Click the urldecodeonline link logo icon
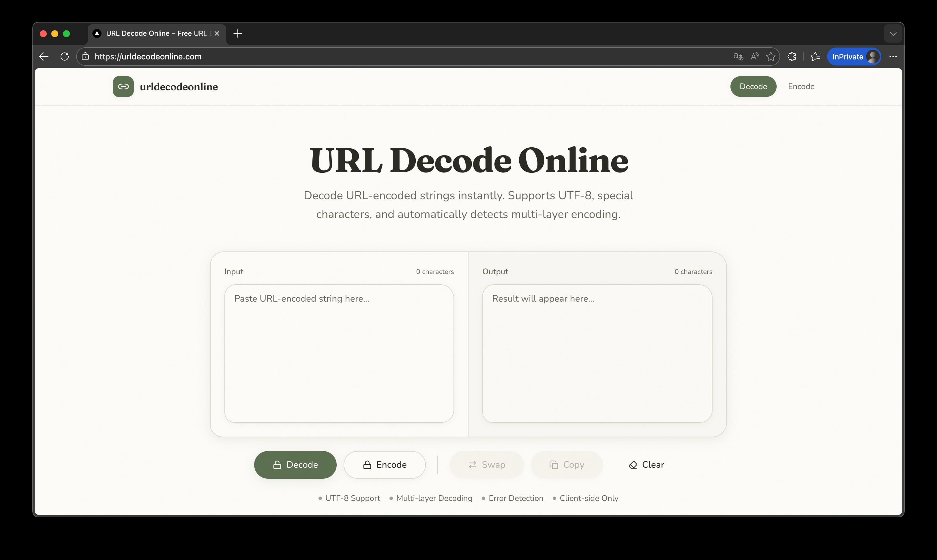This screenshot has height=560, width=937. click(x=123, y=87)
